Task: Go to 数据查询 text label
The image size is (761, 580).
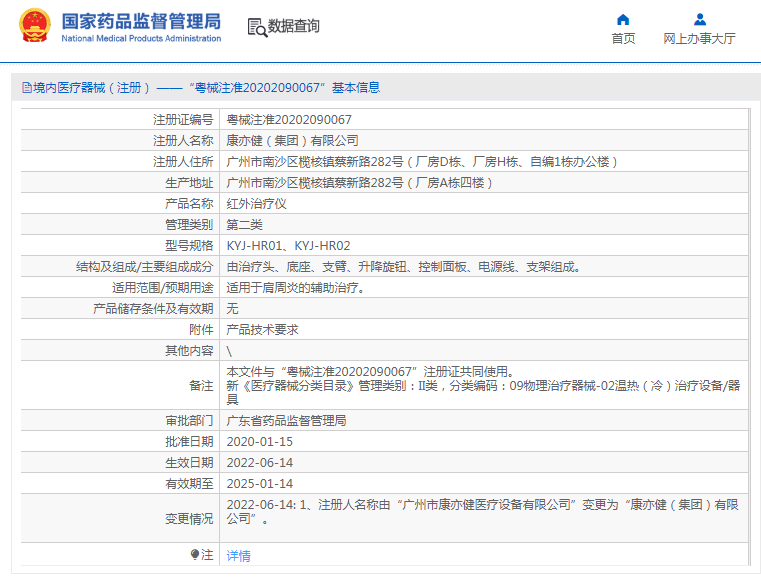Action: pyautogui.click(x=294, y=27)
